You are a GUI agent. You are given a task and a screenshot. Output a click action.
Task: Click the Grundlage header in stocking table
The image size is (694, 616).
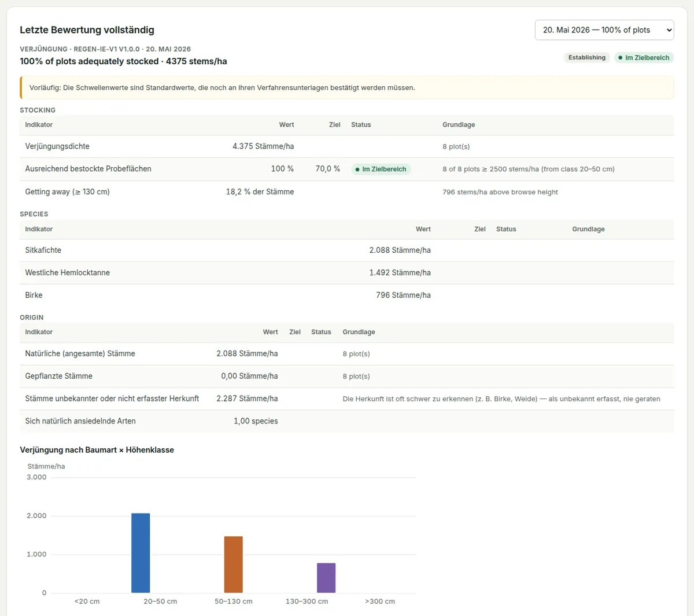(459, 125)
